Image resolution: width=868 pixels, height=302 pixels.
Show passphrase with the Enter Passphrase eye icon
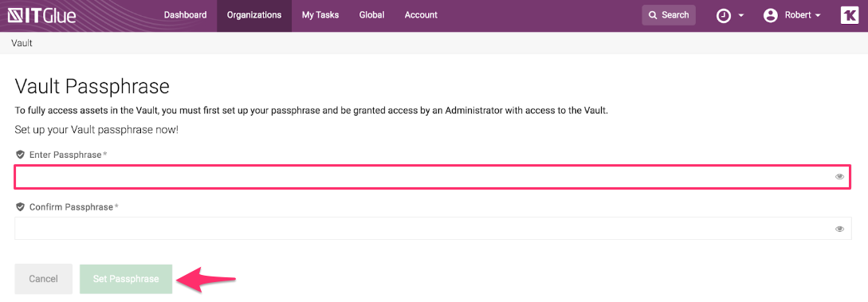[x=839, y=177]
